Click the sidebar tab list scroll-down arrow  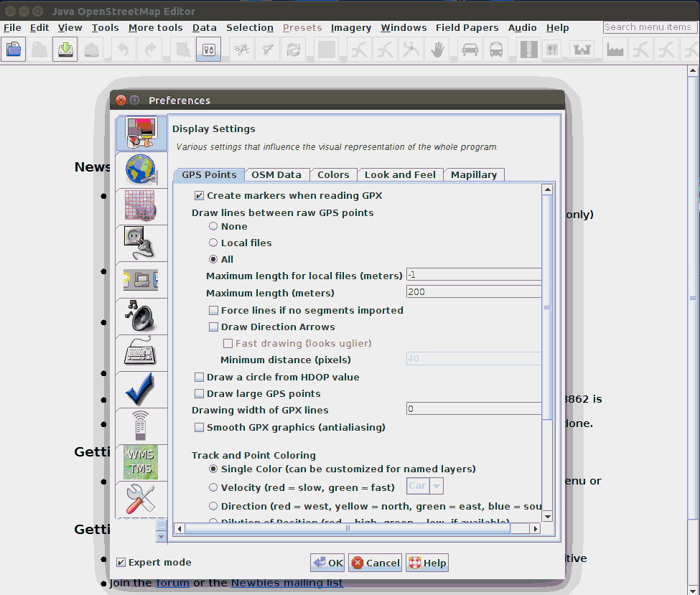(162, 536)
